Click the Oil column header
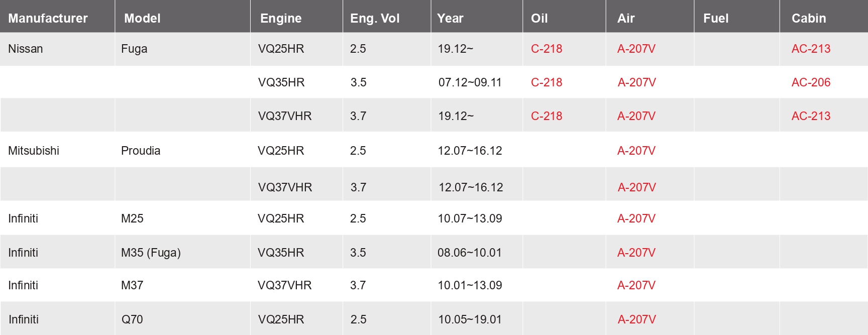868x335 pixels. 539,19
